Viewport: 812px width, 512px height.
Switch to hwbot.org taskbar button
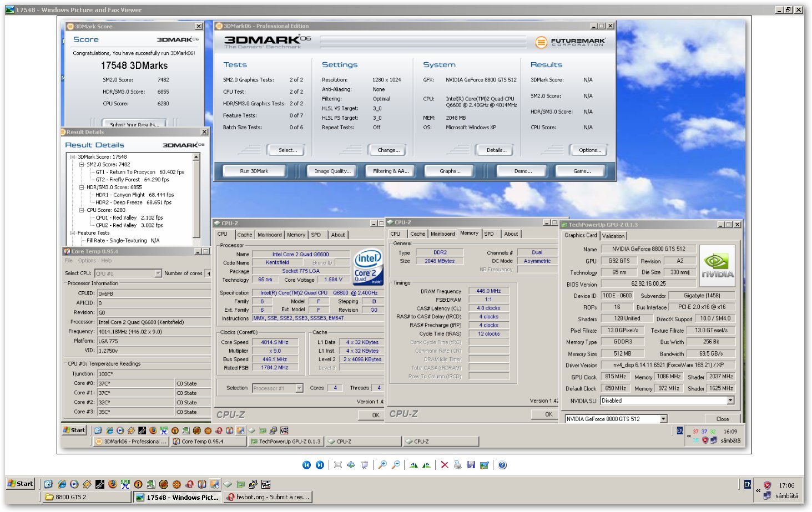[269, 497]
